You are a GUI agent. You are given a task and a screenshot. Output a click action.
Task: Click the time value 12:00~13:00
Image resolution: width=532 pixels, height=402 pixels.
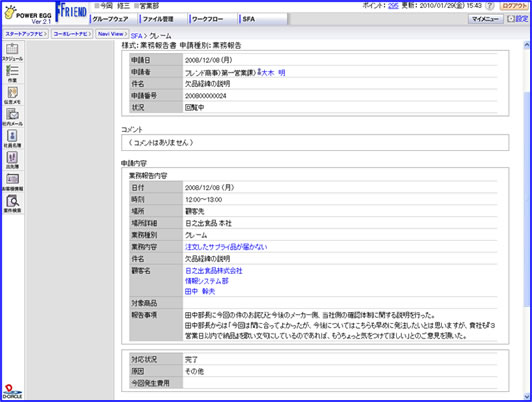tap(204, 200)
